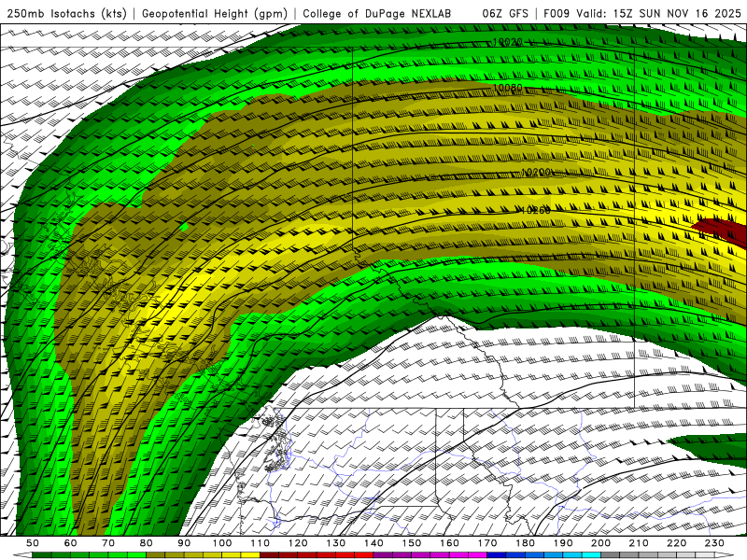Click the "Geopotential Height (gpm)" header text
This screenshot has width=747, height=560.
(215, 14)
